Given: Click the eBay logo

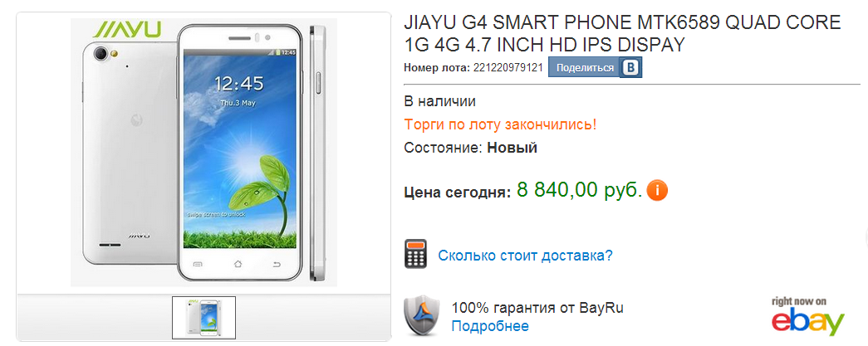Looking at the screenshot, I should point(807,316).
